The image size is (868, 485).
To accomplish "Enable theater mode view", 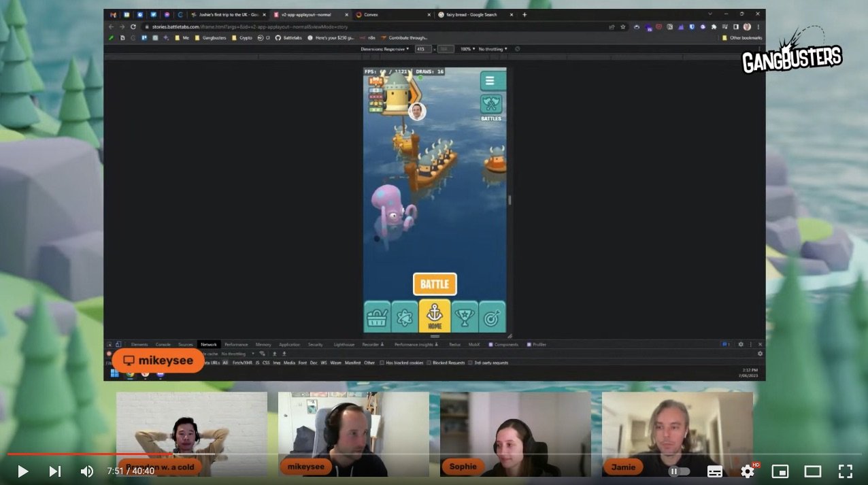I will (x=813, y=471).
